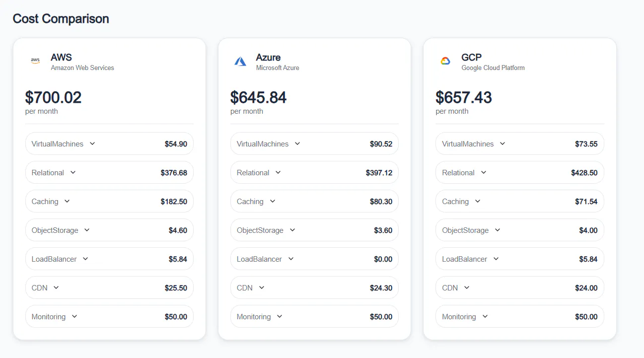Expand AWS VirtualMachines chevron
Viewport: 644px width, 358px height.
click(x=92, y=143)
